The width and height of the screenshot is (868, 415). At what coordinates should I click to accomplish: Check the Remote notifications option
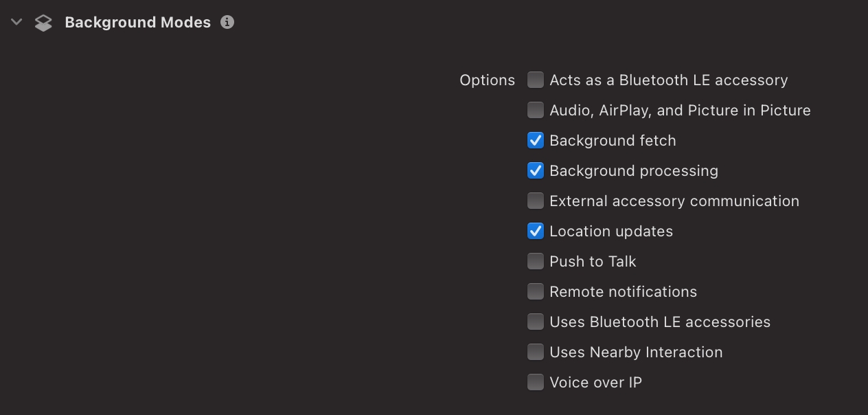(x=536, y=291)
